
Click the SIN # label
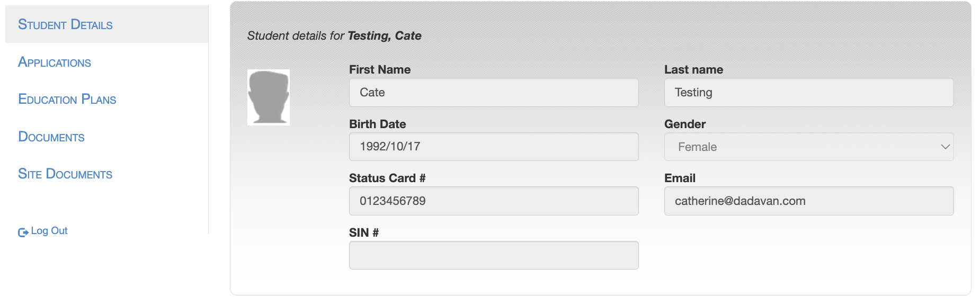(364, 232)
